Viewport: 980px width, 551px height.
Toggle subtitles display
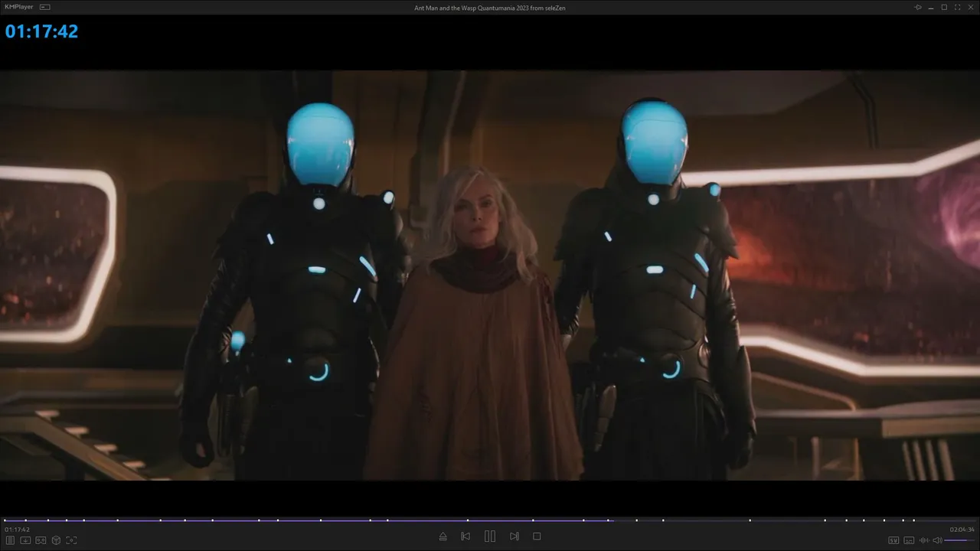point(909,540)
